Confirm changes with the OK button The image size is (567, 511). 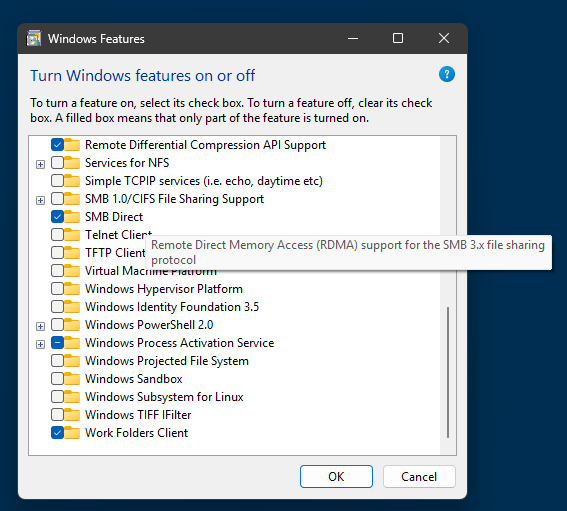point(336,477)
